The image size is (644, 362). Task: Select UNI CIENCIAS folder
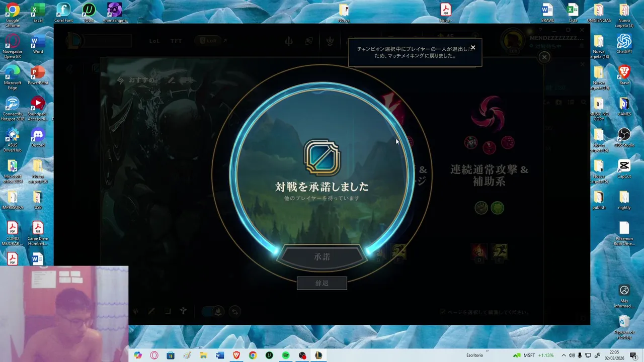[599, 13]
